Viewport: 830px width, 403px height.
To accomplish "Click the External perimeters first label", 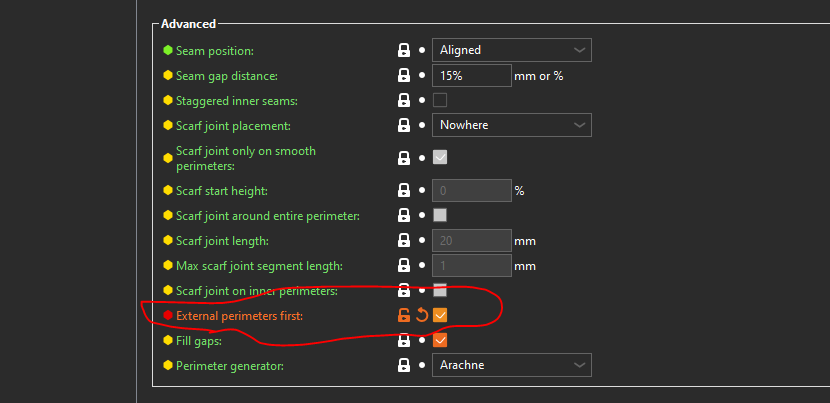I will 238,315.
